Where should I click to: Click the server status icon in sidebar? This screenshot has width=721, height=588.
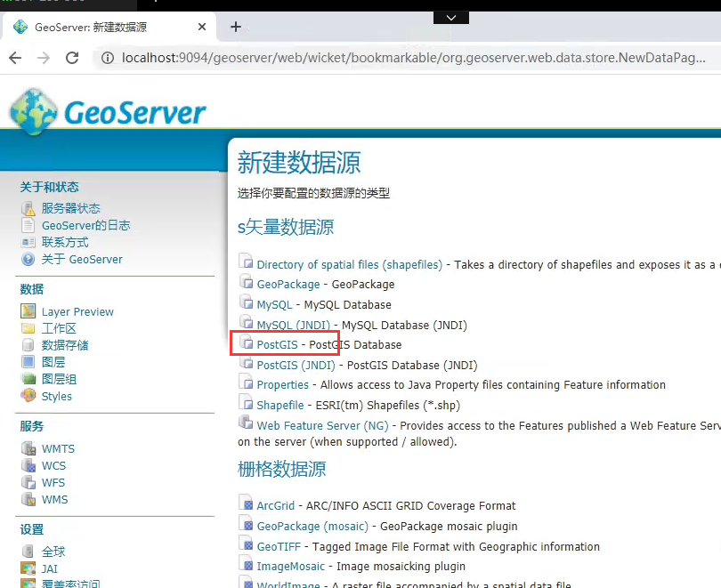[28, 208]
